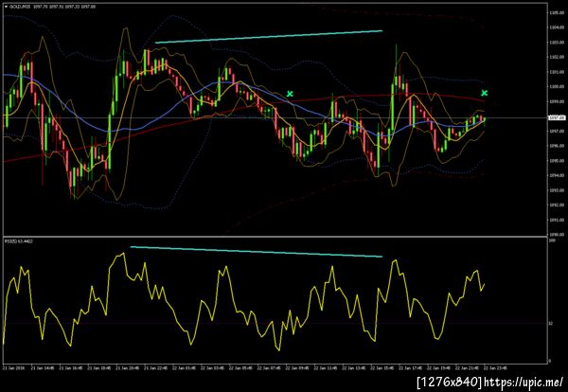568x392 pixels.
Task: Select the cyan trendline in the RSI panel
Action: pyautogui.click(x=257, y=252)
